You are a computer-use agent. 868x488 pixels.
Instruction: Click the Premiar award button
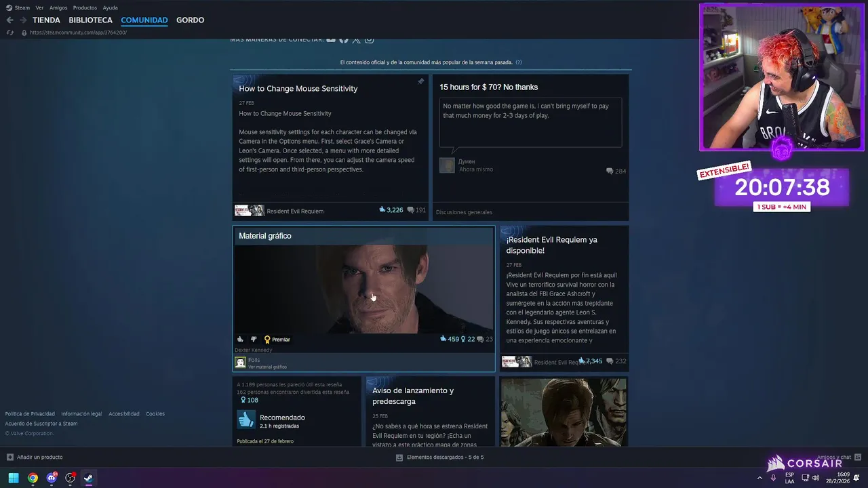(x=277, y=340)
